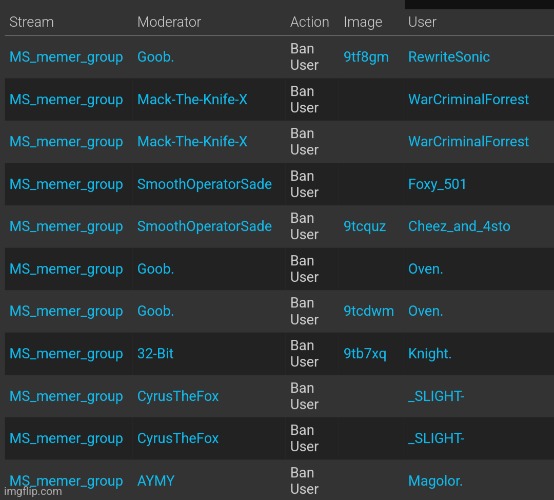Open first WarCriminalForrest user link
Screen dimensions: 554x500
point(468,99)
